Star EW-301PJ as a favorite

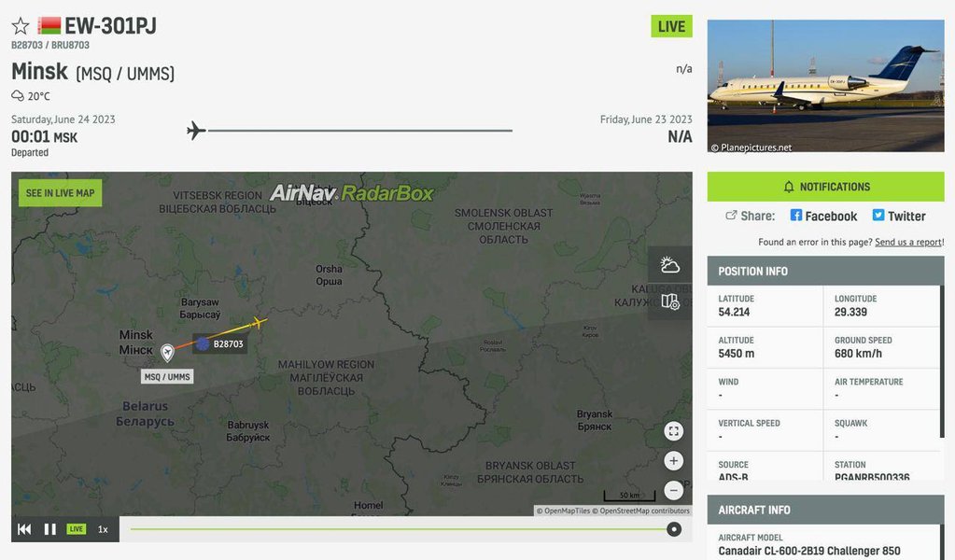pyautogui.click(x=21, y=26)
